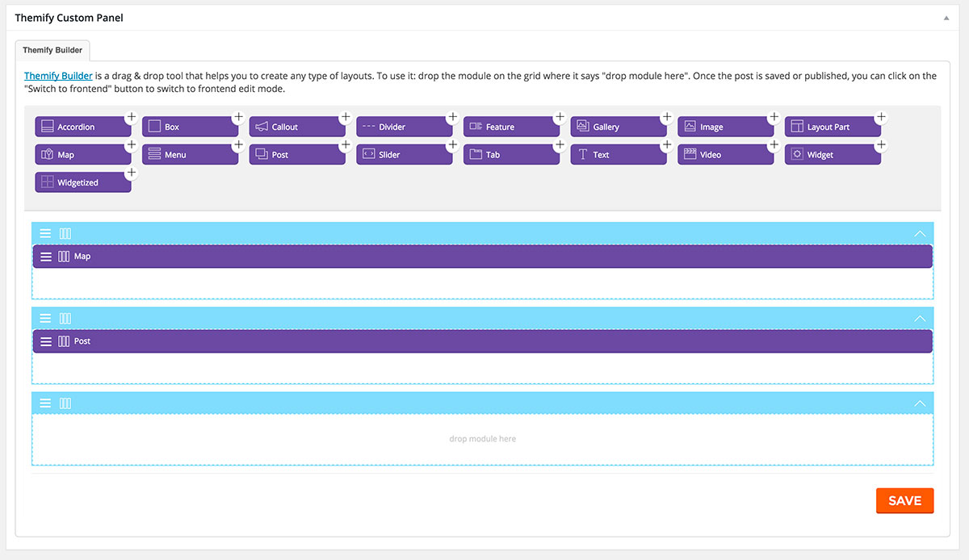
Task: Add the Callout module via its plus icon
Action: click(x=346, y=117)
